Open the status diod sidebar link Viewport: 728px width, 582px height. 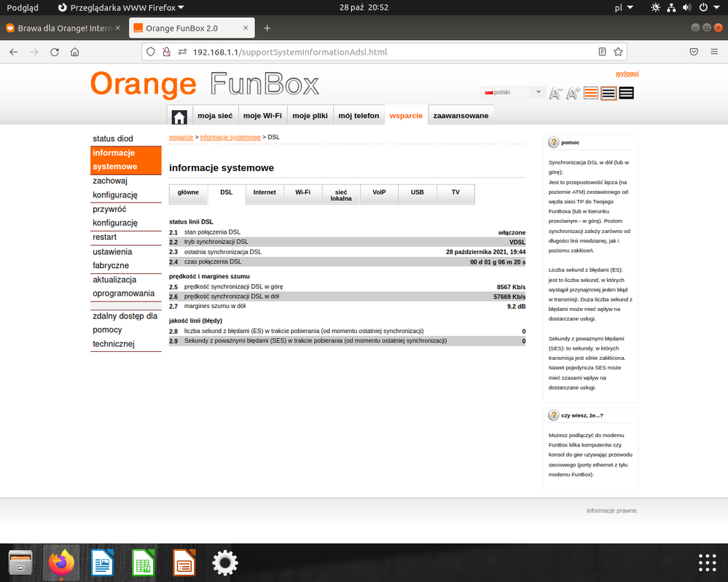[113, 138]
